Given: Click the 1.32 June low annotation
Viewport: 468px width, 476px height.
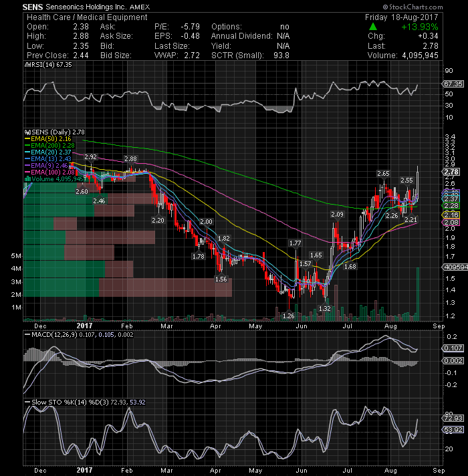Looking at the screenshot, I should (325, 308).
